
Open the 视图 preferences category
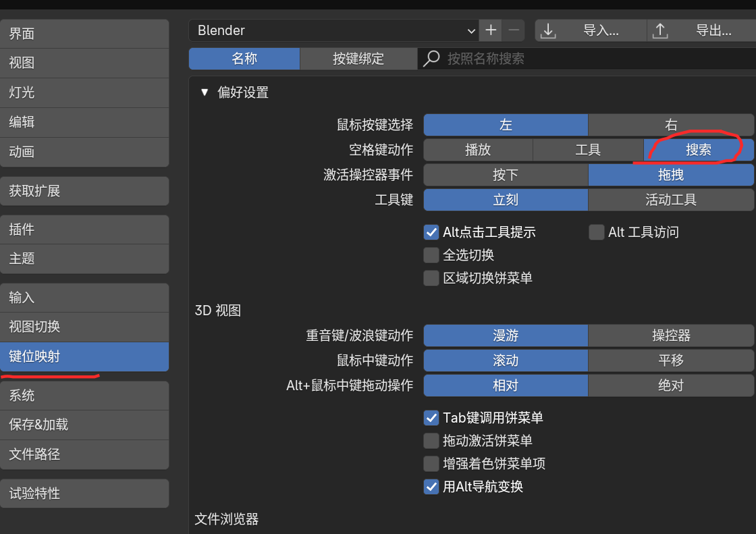coord(84,63)
